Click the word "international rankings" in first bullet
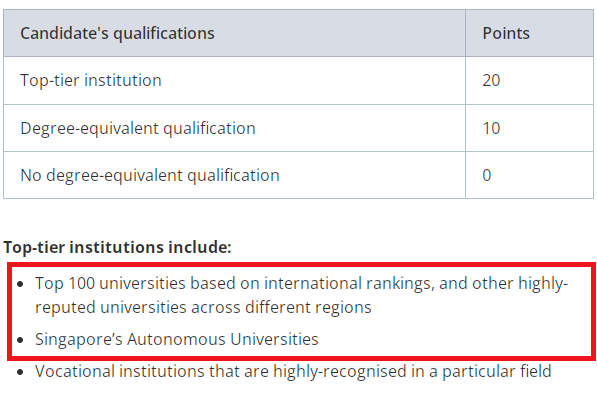The height and width of the screenshot is (397, 597). point(349,284)
